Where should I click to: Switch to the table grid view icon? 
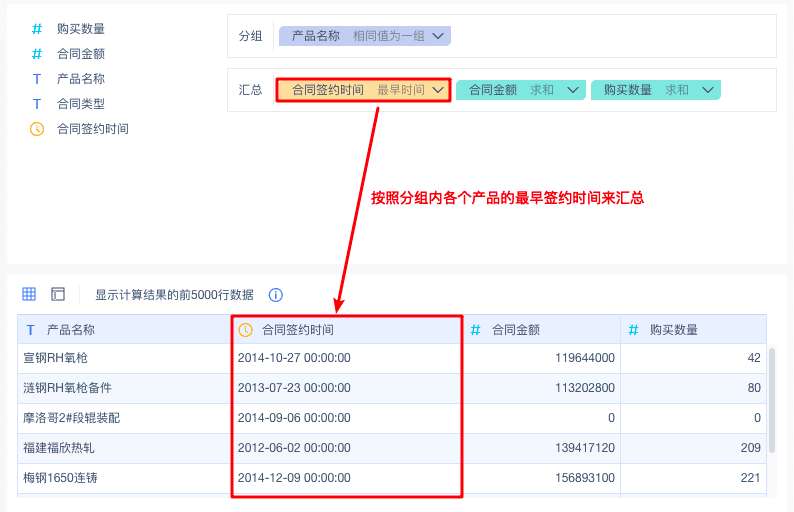coord(29,294)
